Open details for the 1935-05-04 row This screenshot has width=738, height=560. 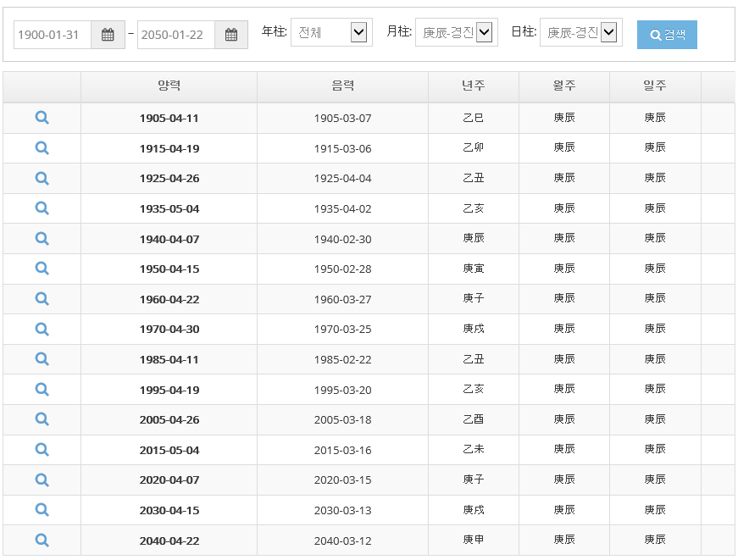pos(42,208)
